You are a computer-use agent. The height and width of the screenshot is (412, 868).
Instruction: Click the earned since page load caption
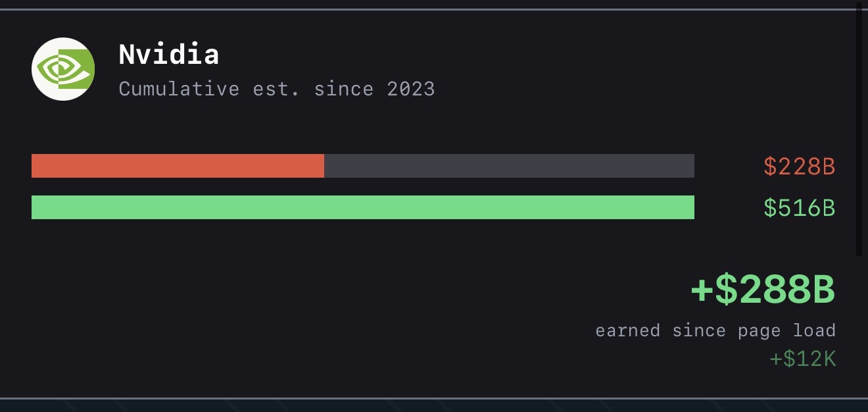click(715, 330)
